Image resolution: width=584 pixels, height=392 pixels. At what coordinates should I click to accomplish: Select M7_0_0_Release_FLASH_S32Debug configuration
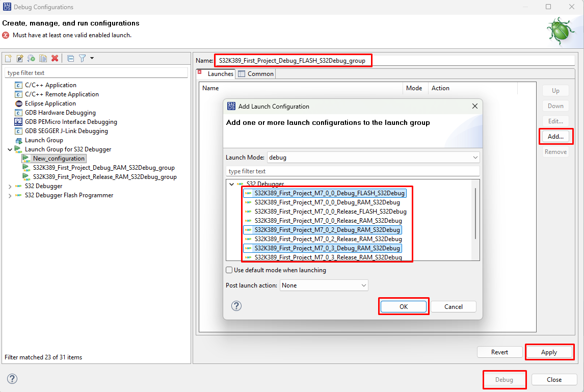(x=330, y=212)
